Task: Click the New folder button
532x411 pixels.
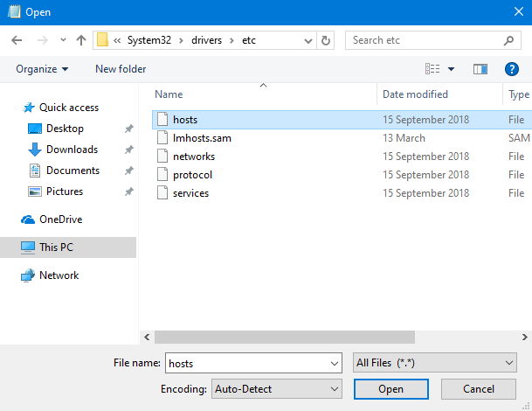Action: point(121,69)
